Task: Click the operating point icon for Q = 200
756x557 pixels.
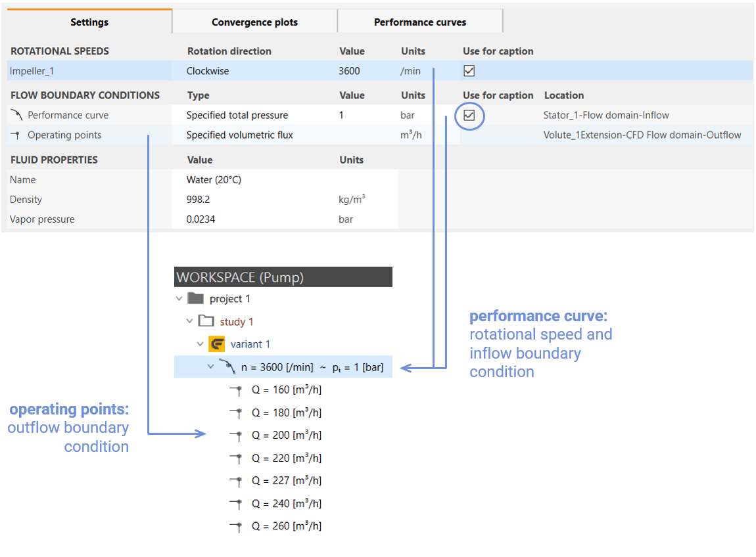Action: click(x=236, y=435)
